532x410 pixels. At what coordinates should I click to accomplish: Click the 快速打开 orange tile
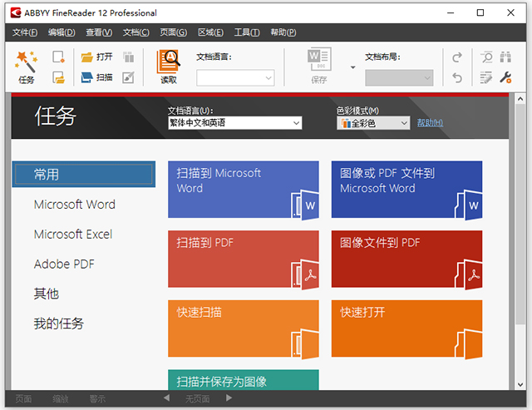tap(406, 328)
